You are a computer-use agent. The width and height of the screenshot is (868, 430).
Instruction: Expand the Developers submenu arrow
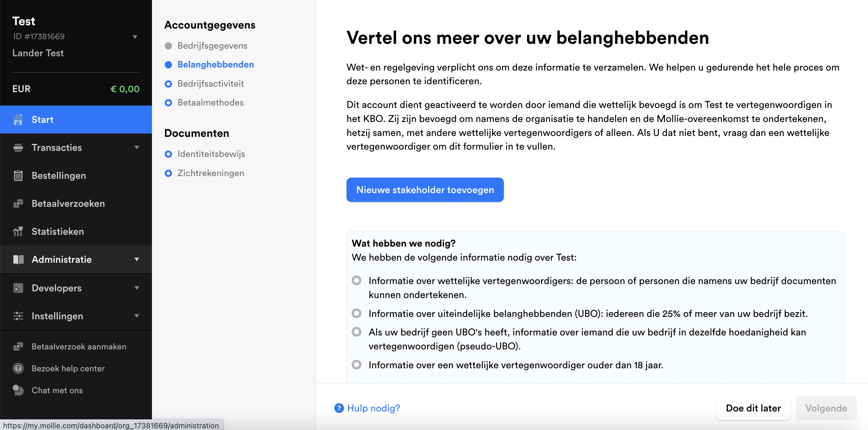click(x=137, y=288)
